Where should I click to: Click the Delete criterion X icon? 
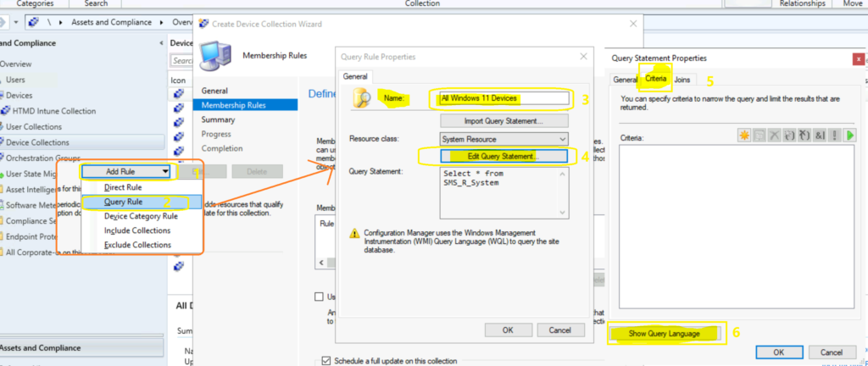pos(775,136)
